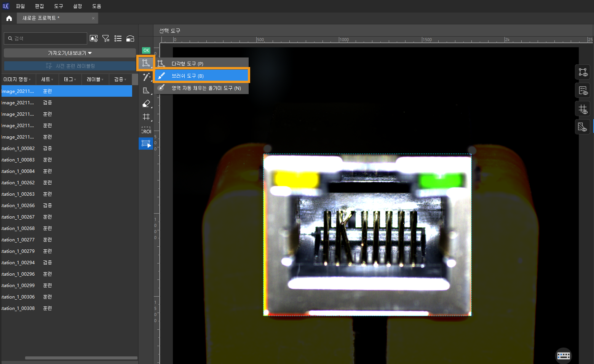The width and height of the screenshot is (594, 364).
Task: Click the green OK label button
Action: [146, 50]
